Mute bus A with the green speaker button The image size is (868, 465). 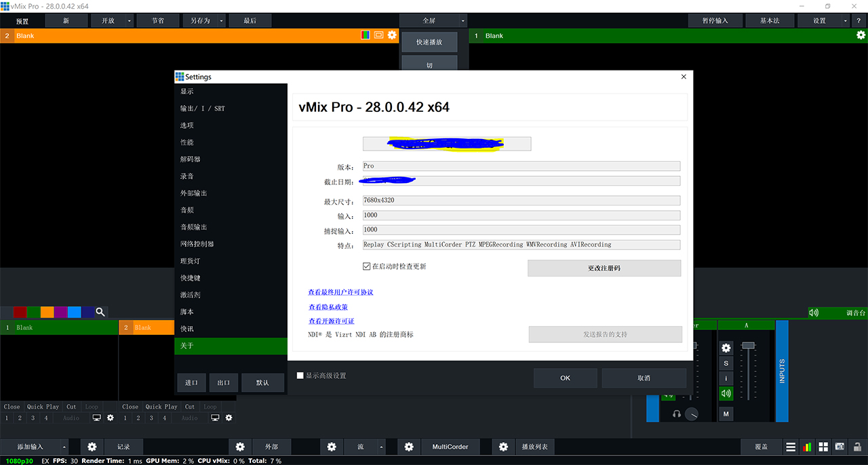pyautogui.click(x=726, y=393)
